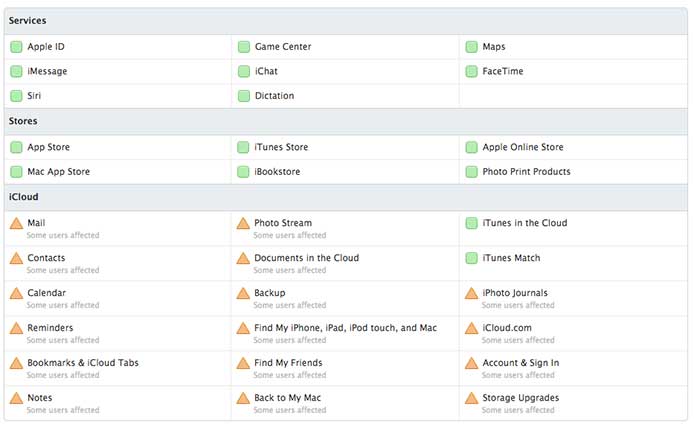Click the green status icon beside iTunes Match
Viewport: 694px width, 427px height.
point(471,258)
